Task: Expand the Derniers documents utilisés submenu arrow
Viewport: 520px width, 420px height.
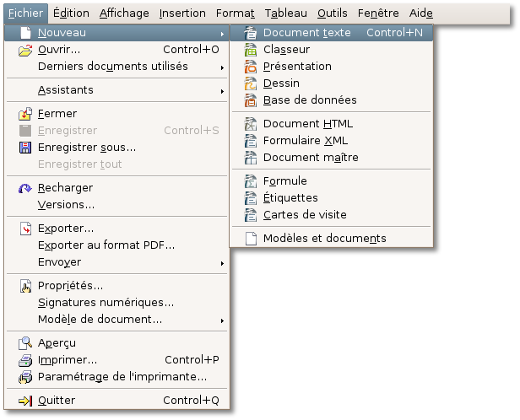Action: pyautogui.click(x=222, y=67)
